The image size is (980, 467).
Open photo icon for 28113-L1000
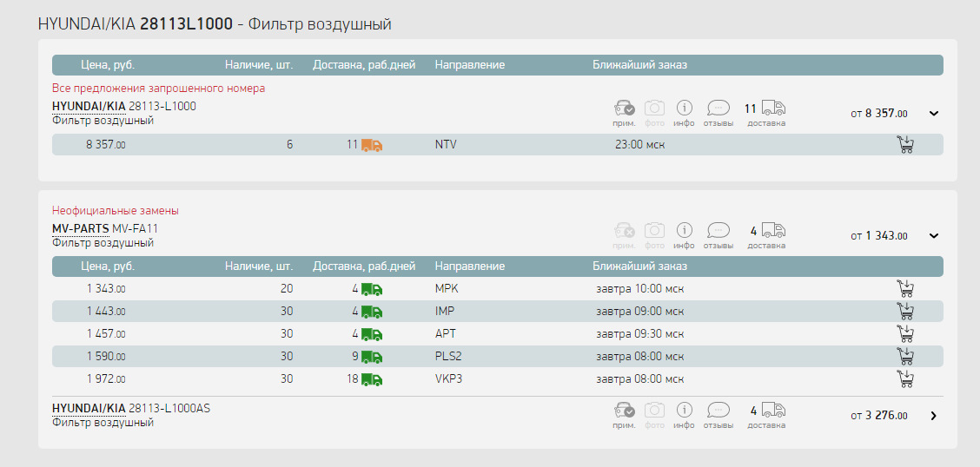click(x=654, y=108)
